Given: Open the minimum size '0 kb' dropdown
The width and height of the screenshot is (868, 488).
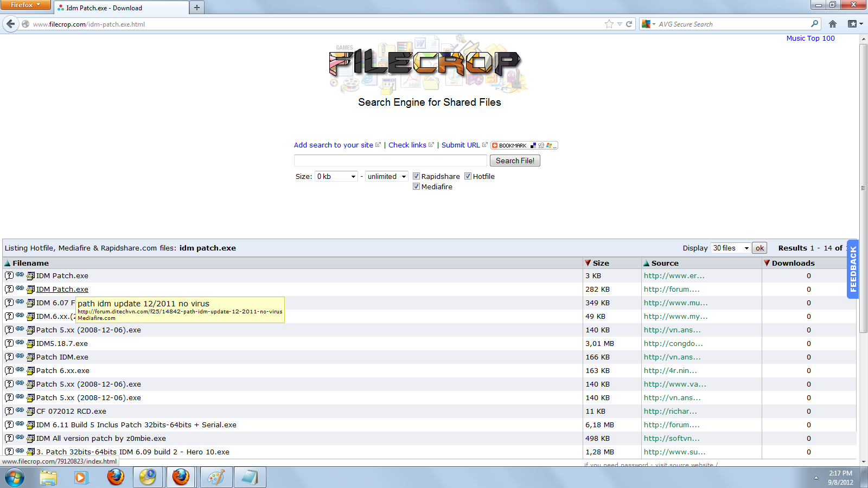Looking at the screenshot, I should point(336,176).
